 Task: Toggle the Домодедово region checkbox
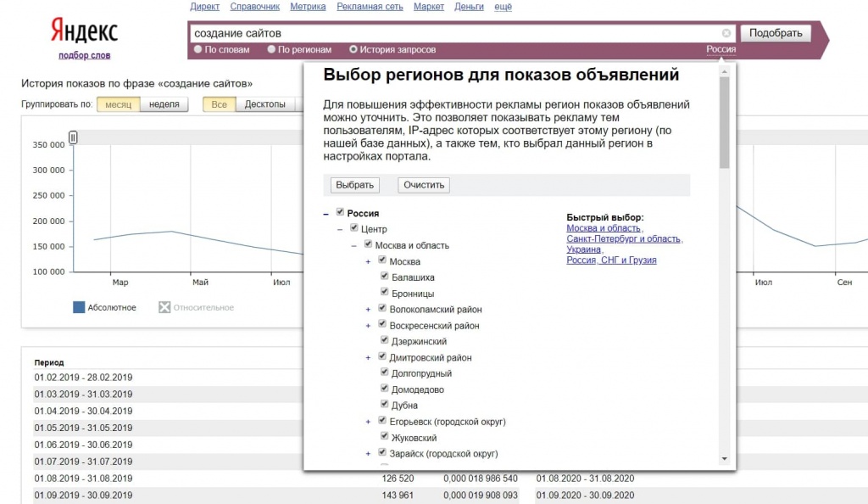(383, 389)
